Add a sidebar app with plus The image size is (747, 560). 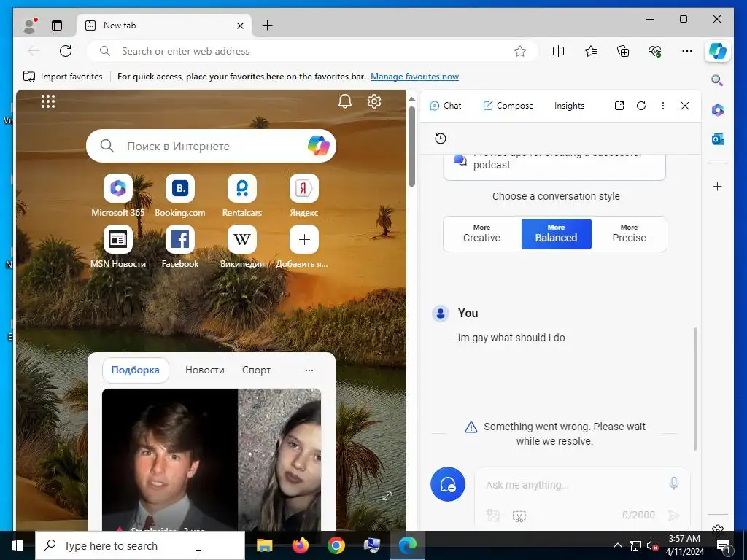[718, 186]
